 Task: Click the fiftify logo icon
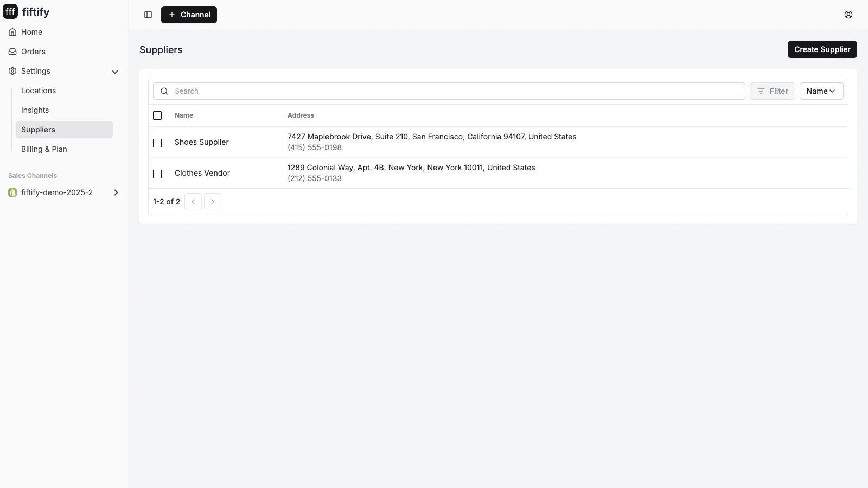[x=10, y=11]
